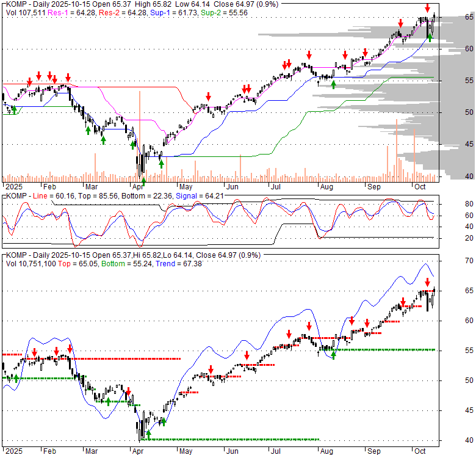The height and width of the screenshot is (455, 476).
Task: Click the Res-1 = 64.28 label
Action: click(x=72, y=13)
